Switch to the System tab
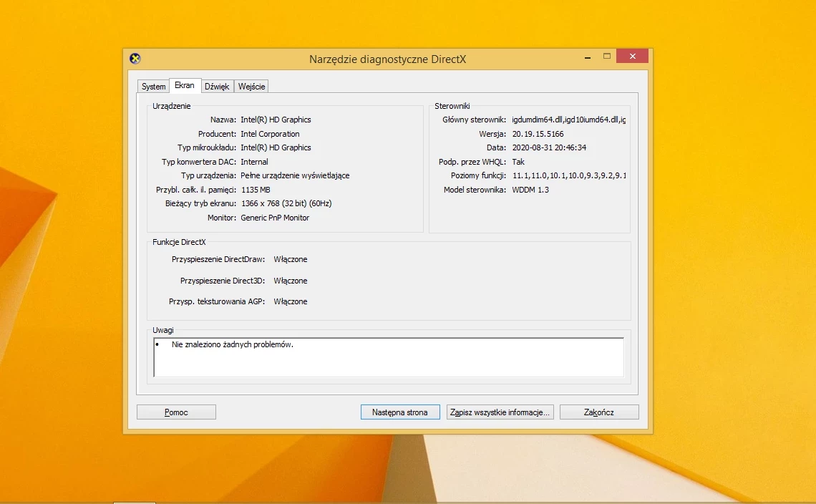 pos(153,87)
